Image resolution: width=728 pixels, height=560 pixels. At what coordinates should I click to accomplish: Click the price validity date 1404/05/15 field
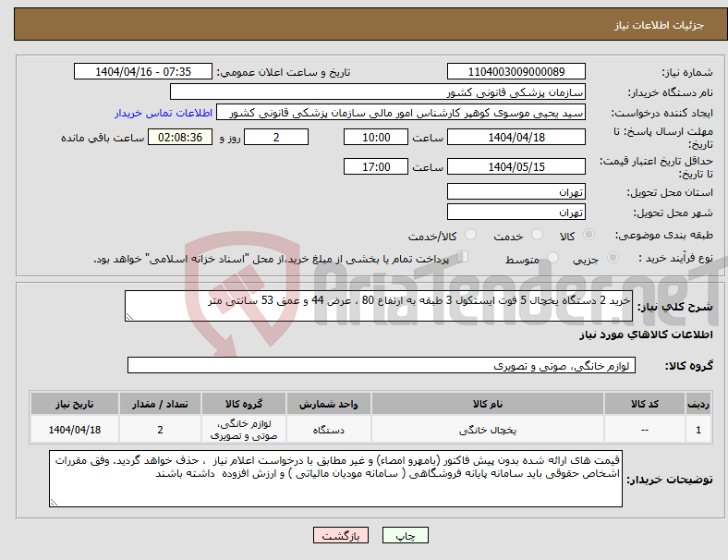(x=516, y=166)
